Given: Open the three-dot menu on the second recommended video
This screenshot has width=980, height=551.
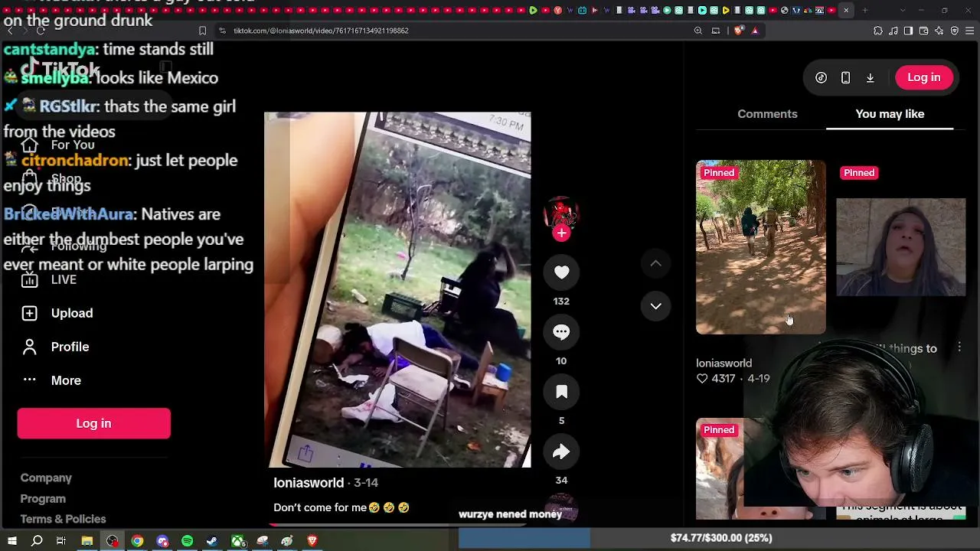Looking at the screenshot, I should [959, 347].
